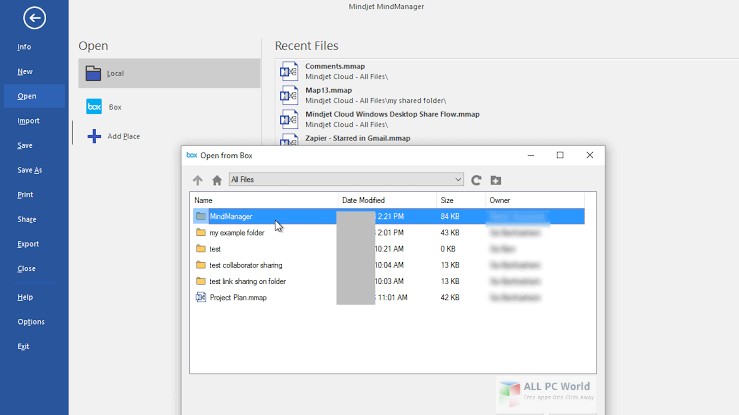
Task: Refresh the Box file list
Action: click(x=476, y=180)
